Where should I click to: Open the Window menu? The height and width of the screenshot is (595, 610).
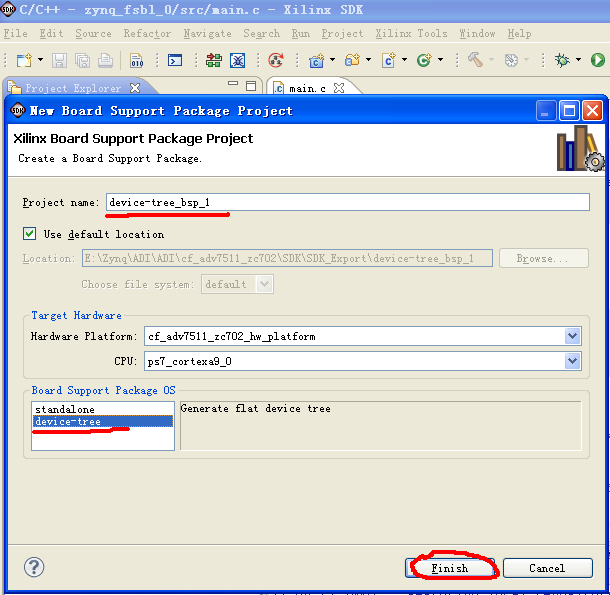pos(477,33)
